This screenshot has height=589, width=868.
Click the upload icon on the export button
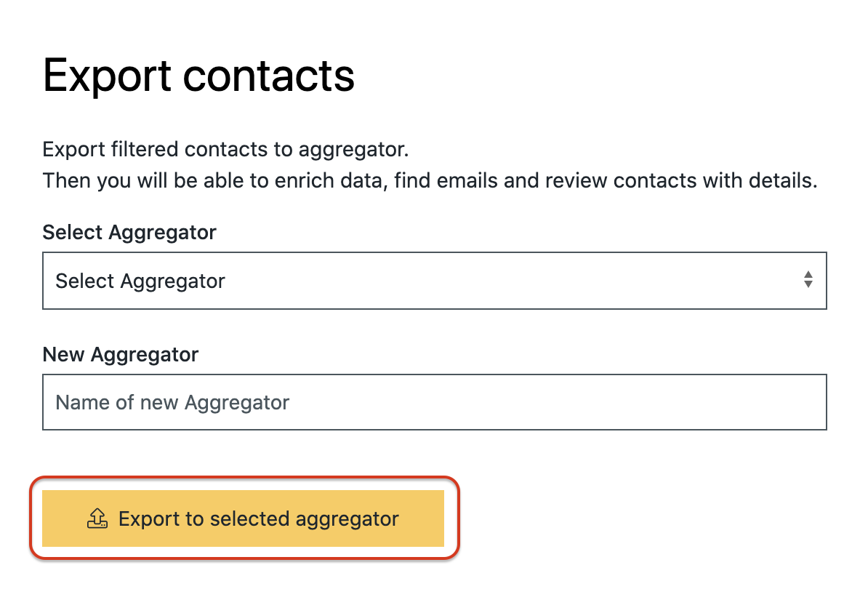(97, 518)
